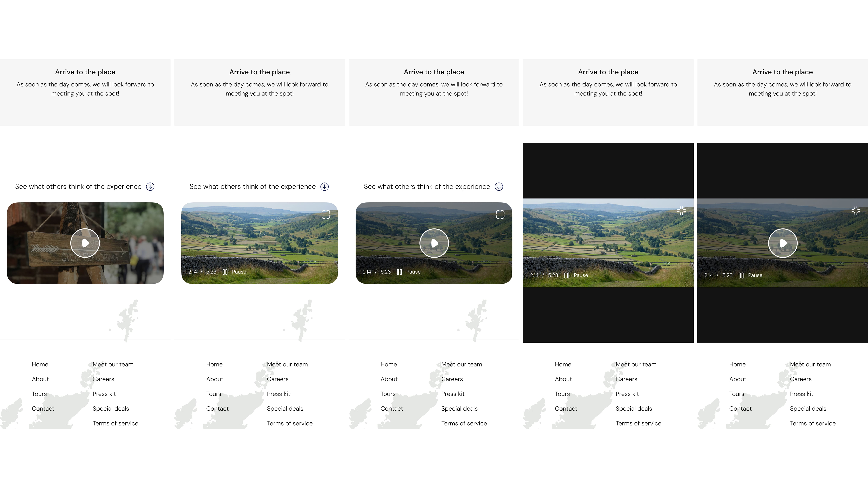Open 'Press kit' link in second frame

coord(279,394)
